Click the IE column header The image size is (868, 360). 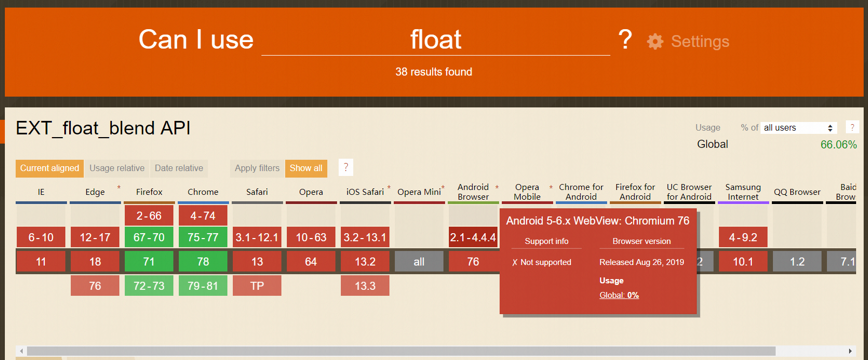tap(41, 192)
